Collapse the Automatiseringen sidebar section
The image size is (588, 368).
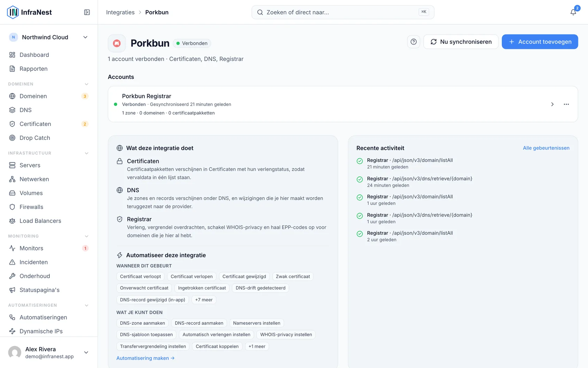click(87, 305)
